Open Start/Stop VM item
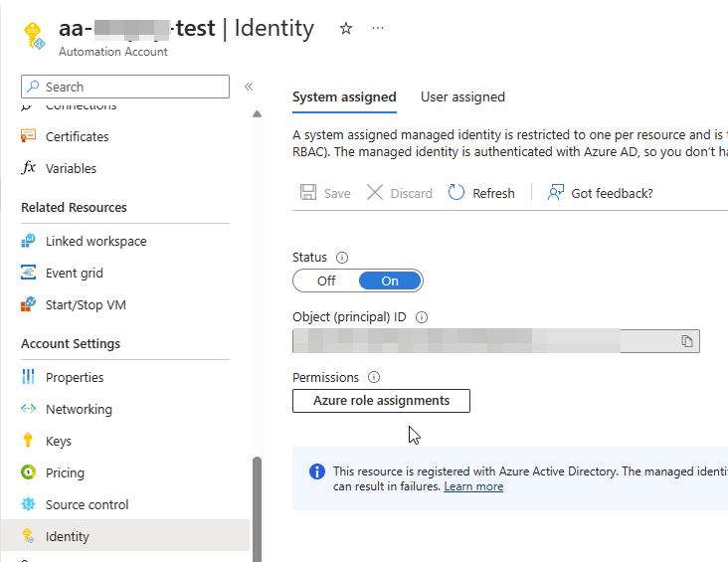 click(x=86, y=304)
